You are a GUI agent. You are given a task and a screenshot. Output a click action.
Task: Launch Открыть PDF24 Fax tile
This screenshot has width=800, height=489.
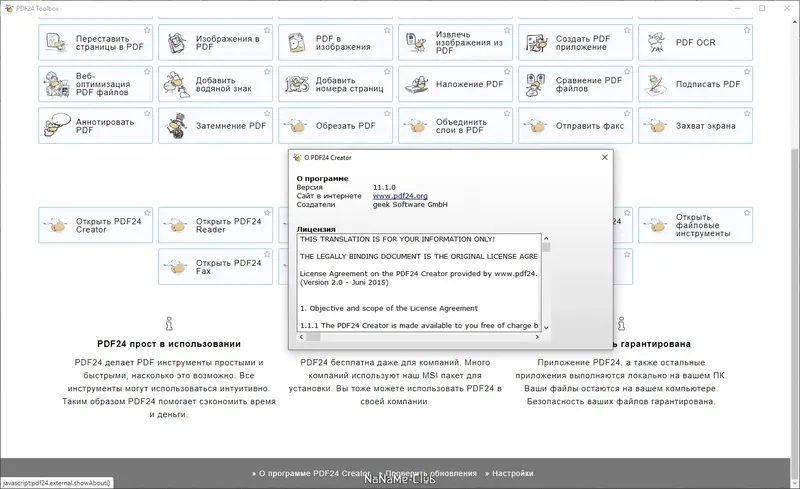click(x=215, y=266)
